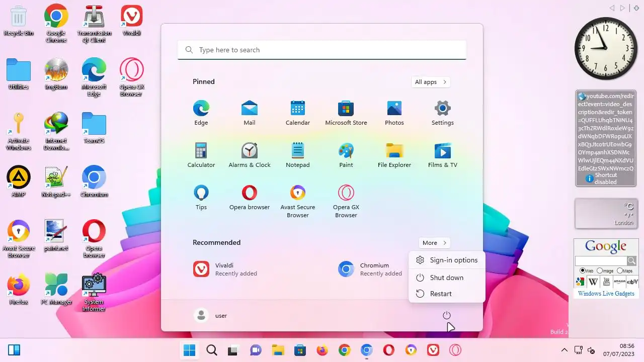Open the Mail pinned app
The width and height of the screenshot is (644, 362).
[249, 113]
